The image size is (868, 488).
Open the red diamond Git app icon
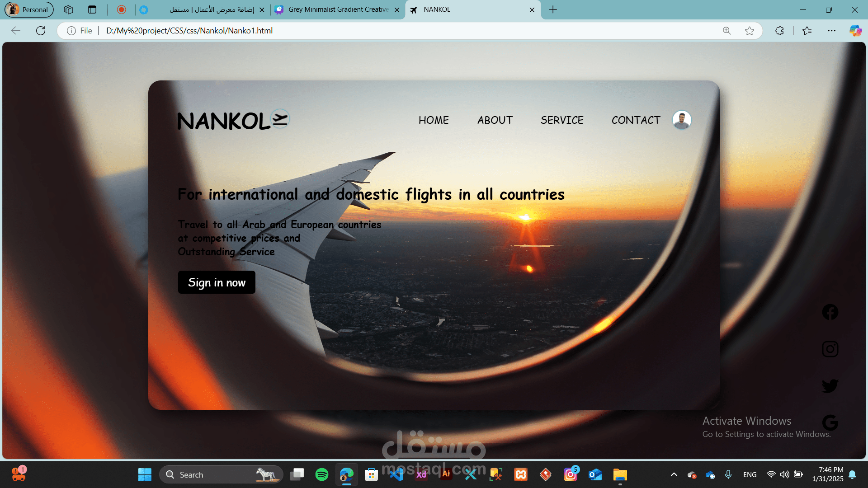click(x=546, y=474)
